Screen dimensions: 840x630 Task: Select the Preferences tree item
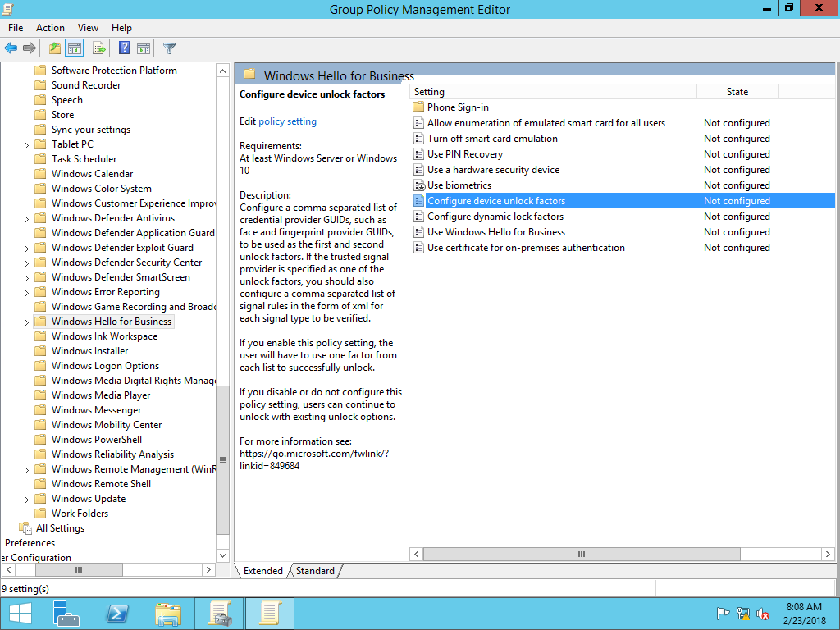(30, 543)
